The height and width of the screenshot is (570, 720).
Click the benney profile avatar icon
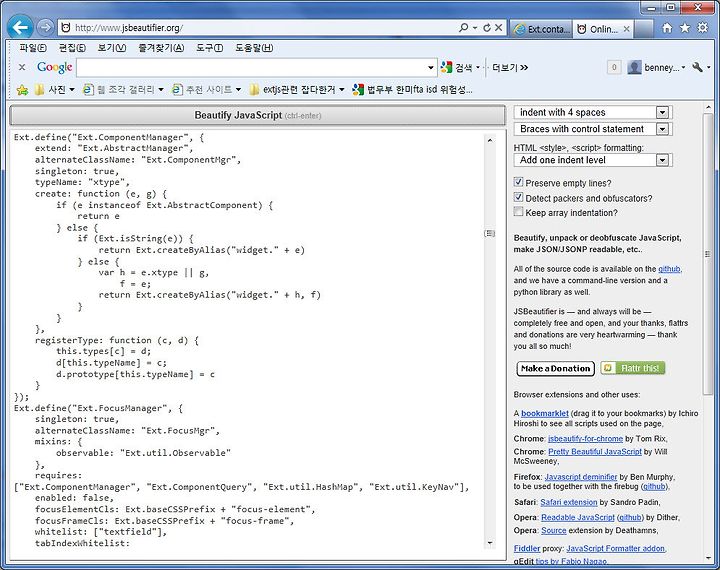click(634, 68)
